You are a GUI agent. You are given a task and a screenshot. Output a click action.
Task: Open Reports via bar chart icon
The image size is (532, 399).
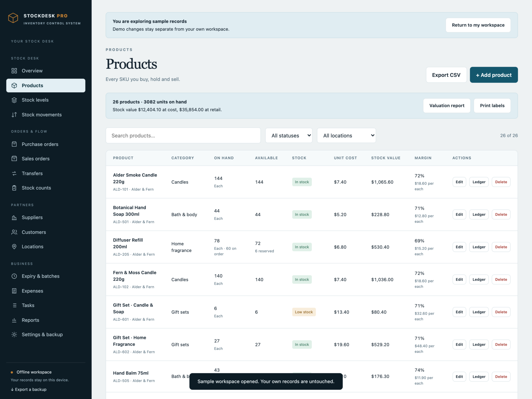click(14, 320)
